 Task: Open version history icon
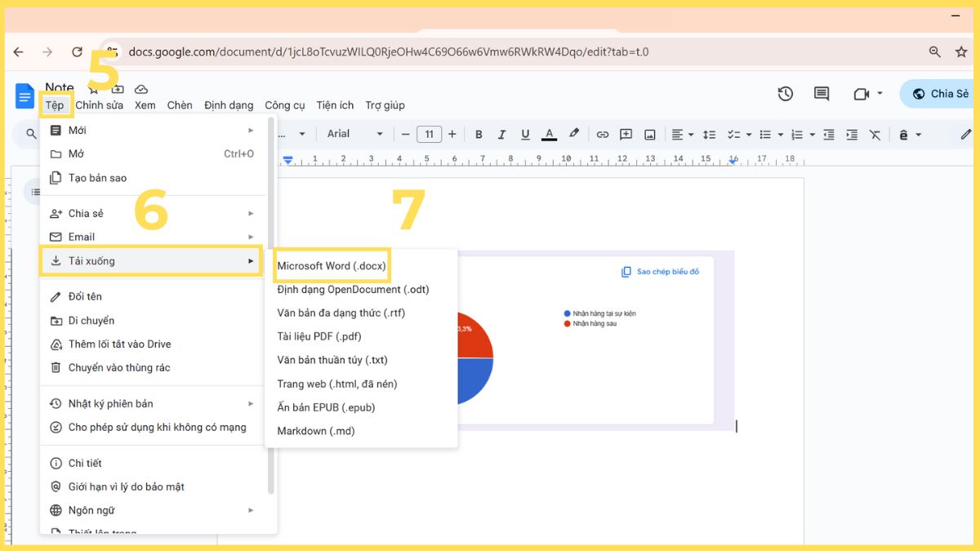[x=785, y=94]
